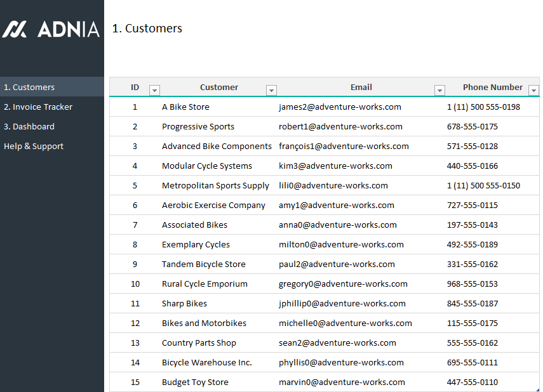Select the Rural Cycle Emporium cell
The width and height of the screenshot is (543, 392).
(x=204, y=284)
